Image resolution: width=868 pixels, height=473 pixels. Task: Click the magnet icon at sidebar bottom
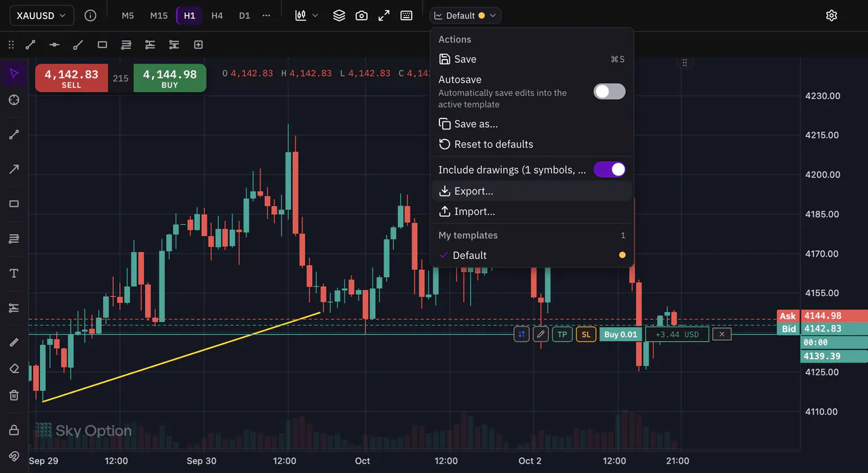[14, 456]
